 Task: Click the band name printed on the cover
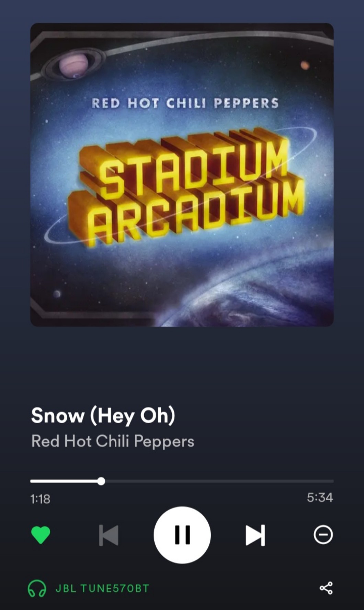(x=185, y=103)
